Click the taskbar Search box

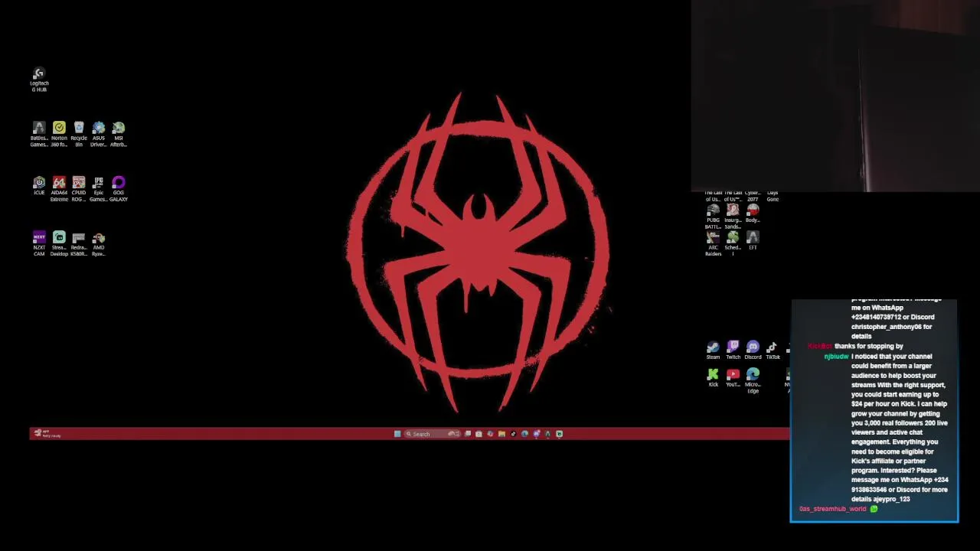point(433,434)
